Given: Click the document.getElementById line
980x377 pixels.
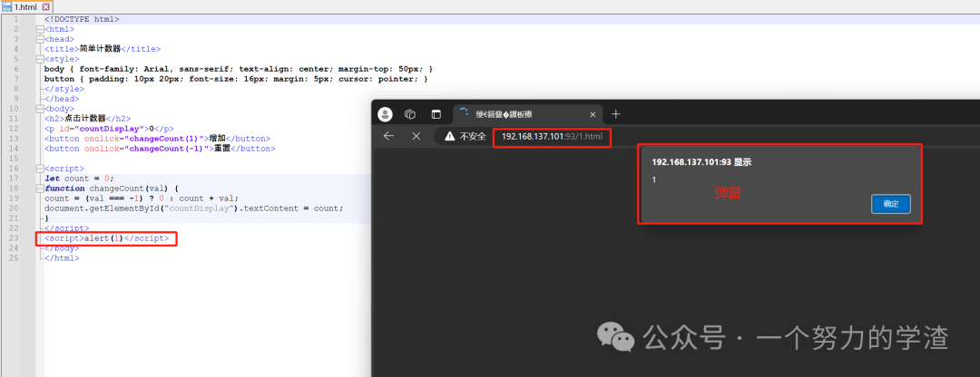Looking at the screenshot, I should [x=194, y=208].
